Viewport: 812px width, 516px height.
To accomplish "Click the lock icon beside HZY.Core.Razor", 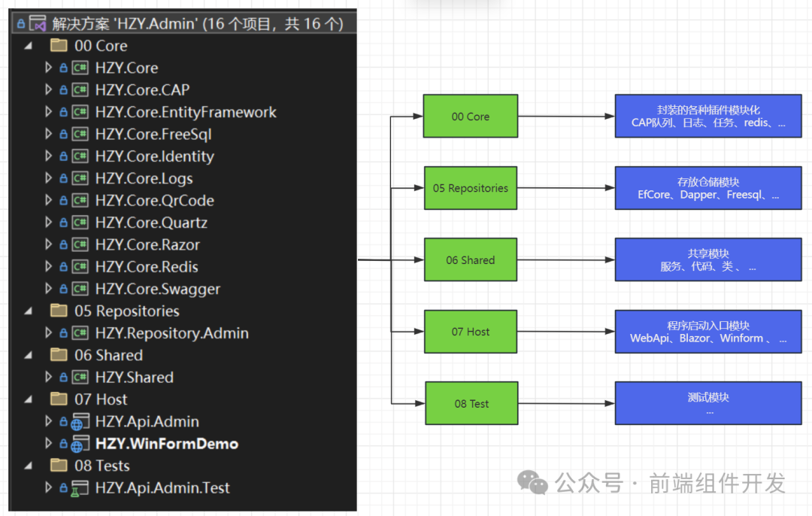I will 64,245.
